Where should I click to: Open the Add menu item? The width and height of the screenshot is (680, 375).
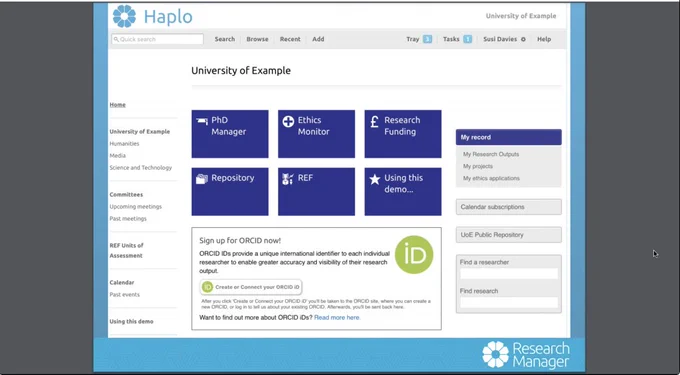pyautogui.click(x=318, y=39)
